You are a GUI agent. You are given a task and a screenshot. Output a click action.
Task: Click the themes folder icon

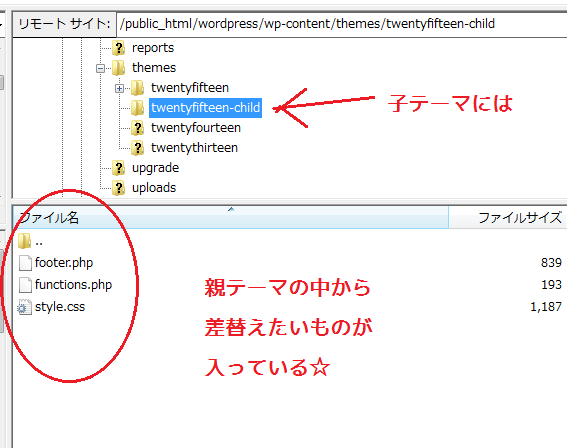click(x=118, y=68)
